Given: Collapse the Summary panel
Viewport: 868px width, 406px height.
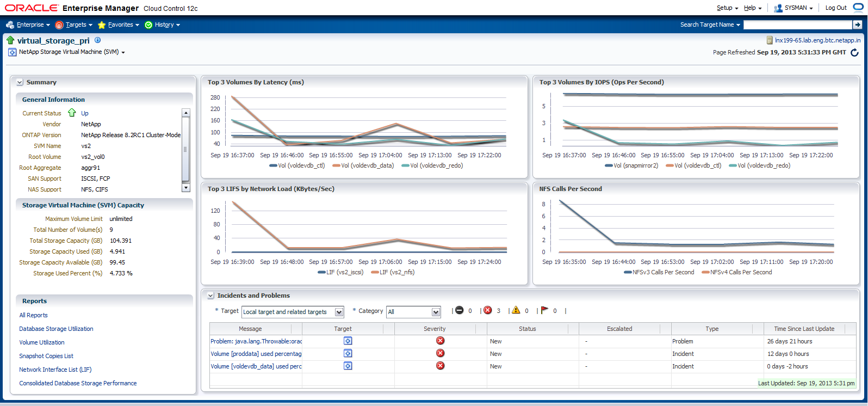Looking at the screenshot, I should (20, 83).
